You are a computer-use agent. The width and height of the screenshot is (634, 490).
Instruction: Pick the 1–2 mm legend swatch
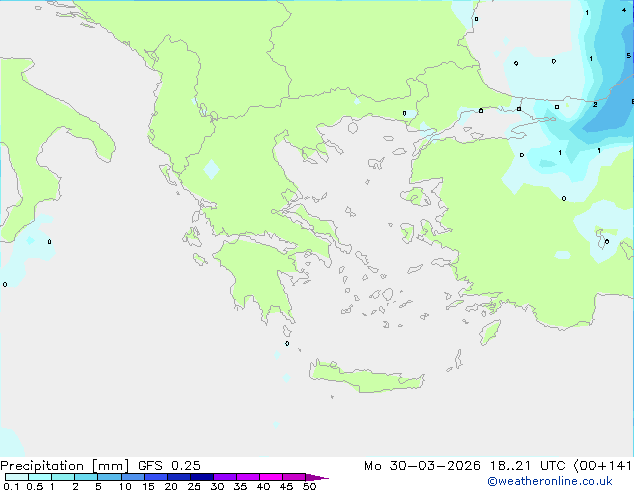(63, 477)
